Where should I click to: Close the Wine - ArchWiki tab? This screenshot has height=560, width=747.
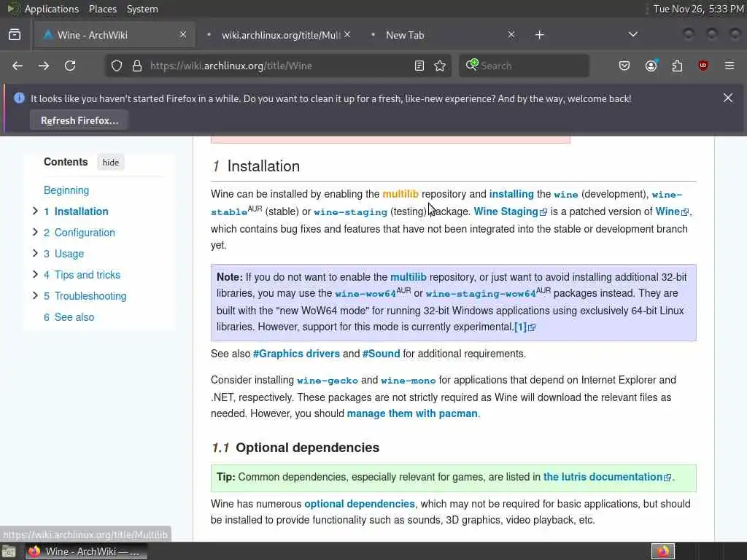pos(183,34)
